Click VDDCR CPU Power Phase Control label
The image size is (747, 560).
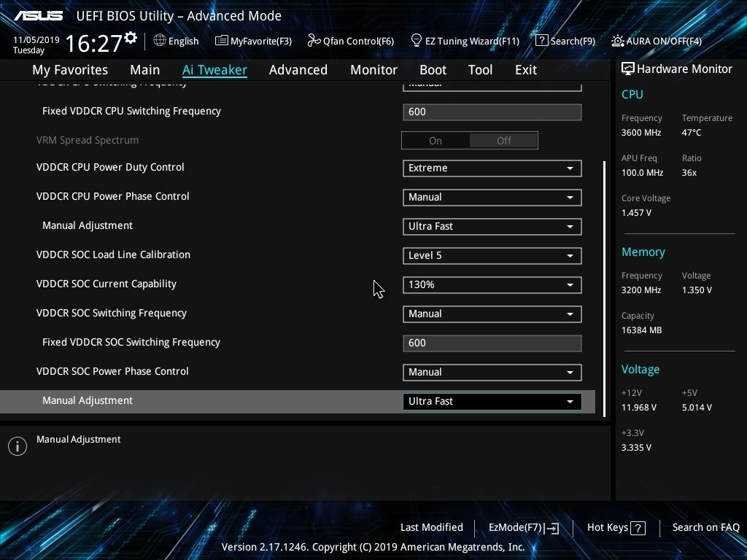[x=113, y=196]
